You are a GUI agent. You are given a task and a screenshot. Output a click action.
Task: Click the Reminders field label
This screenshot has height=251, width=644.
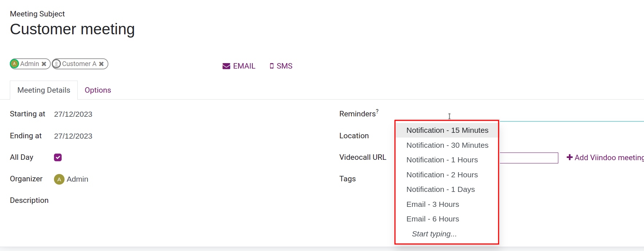point(357,114)
